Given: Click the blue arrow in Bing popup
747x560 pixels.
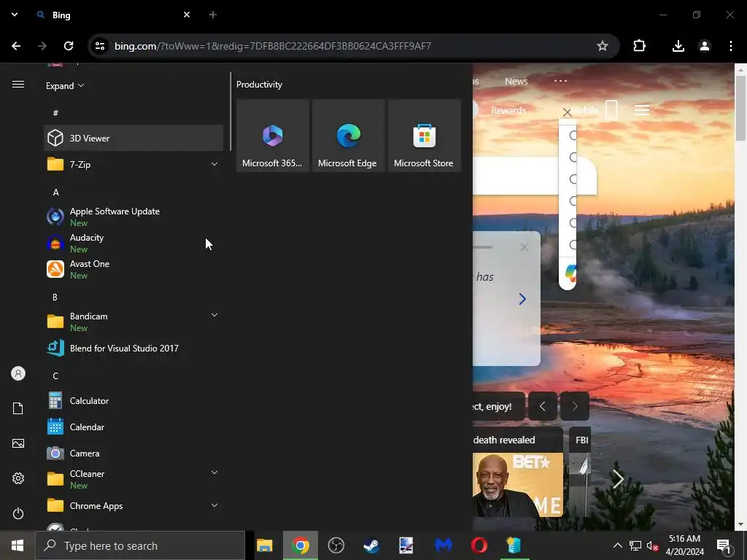Looking at the screenshot, I should 522,298.
